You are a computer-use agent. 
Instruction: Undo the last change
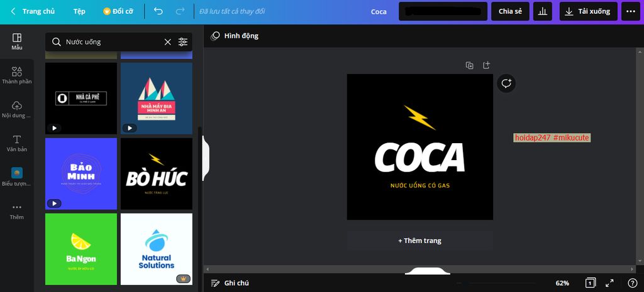pos(158,11)
